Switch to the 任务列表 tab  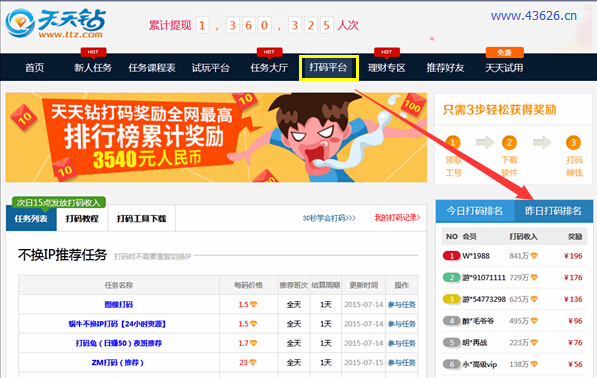[31, 219]
